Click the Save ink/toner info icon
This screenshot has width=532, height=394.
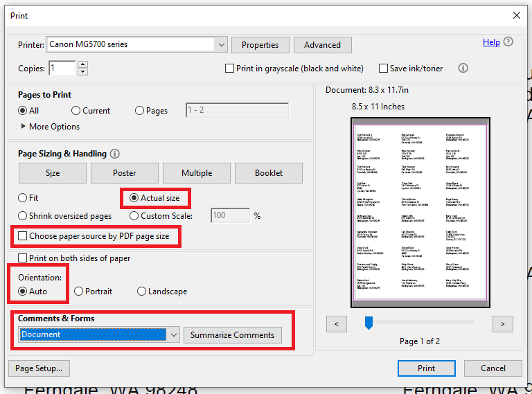click(x=463, y=68)
